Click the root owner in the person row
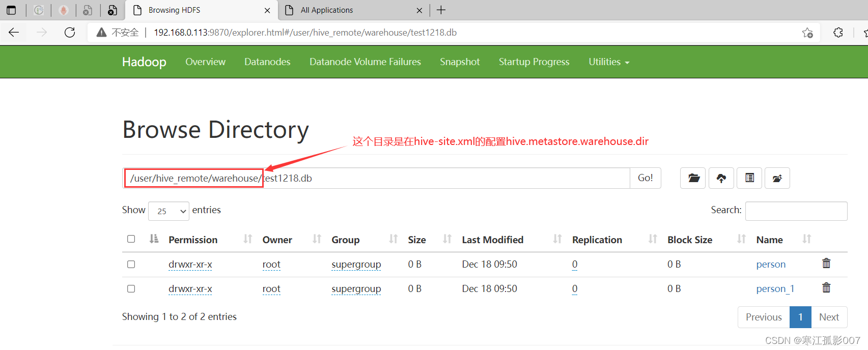 [271, 264]
